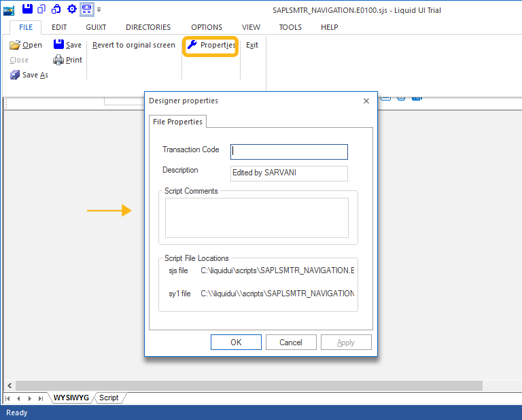Screen dimensions: 522x420
Task: Jump to first sheet tab with navigation arrow
Action: click(8, 398)
